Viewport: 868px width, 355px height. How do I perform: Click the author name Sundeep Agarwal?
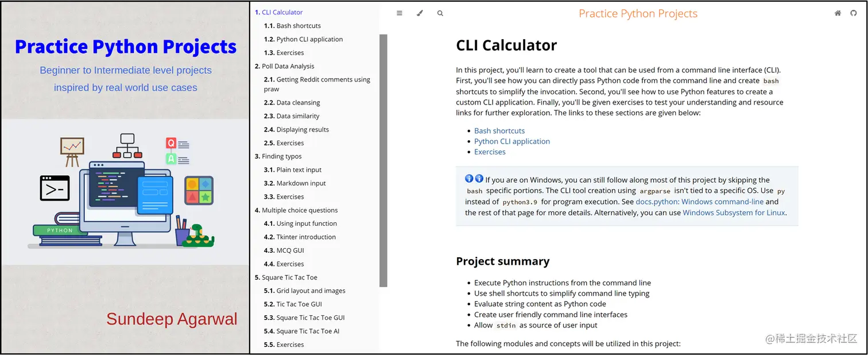click(x=172, y=319)
